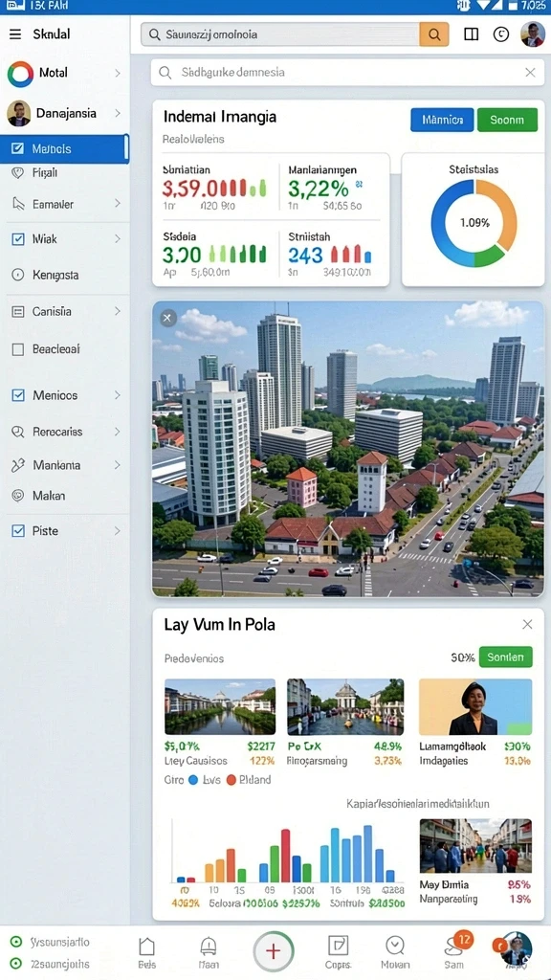
Task: Toggle the Mejnois checkbox
Action: tap(18, 148)
